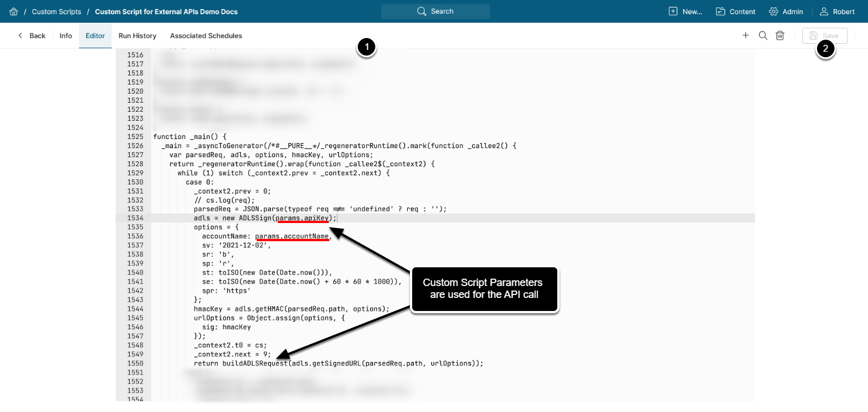868x412 pixels.
Task: Click the 'st: toISO(new Date(Date.now()))' line
Action: tap(267, 273)
